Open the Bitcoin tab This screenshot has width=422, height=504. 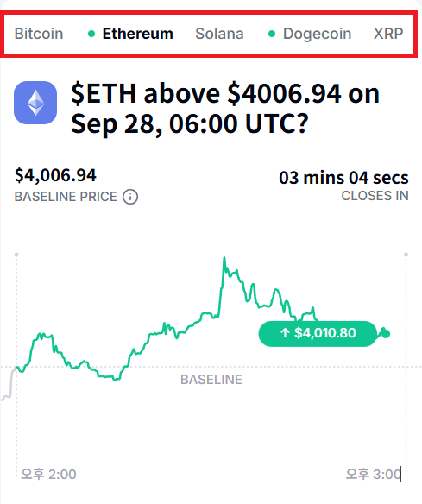[39, 34]
